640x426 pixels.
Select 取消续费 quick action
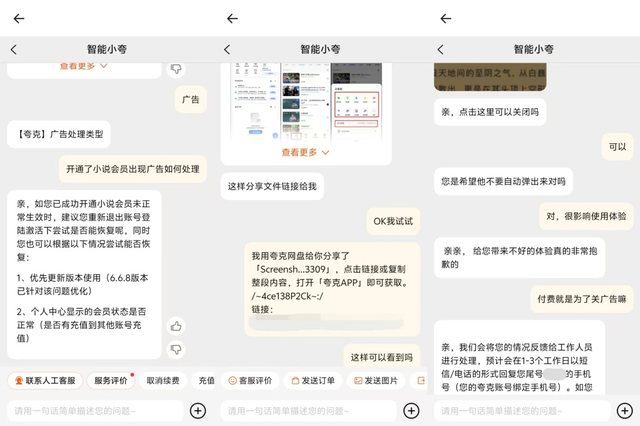163,381
